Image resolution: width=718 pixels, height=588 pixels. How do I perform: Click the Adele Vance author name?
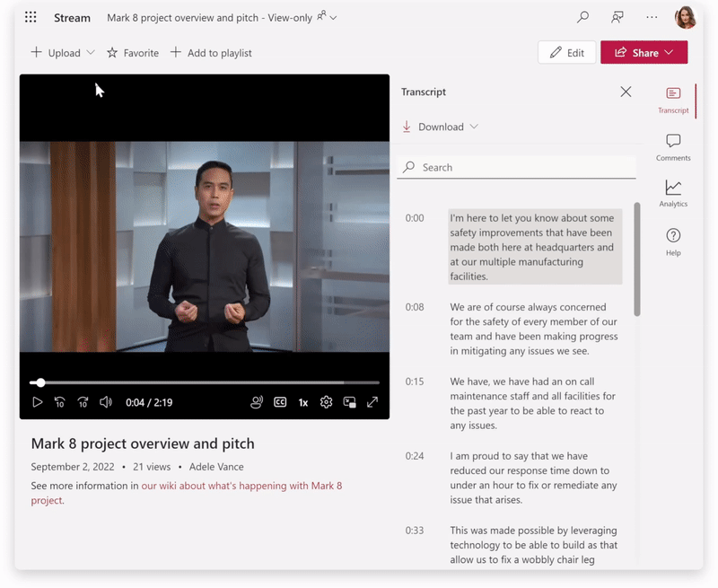(x=216, y=467)
